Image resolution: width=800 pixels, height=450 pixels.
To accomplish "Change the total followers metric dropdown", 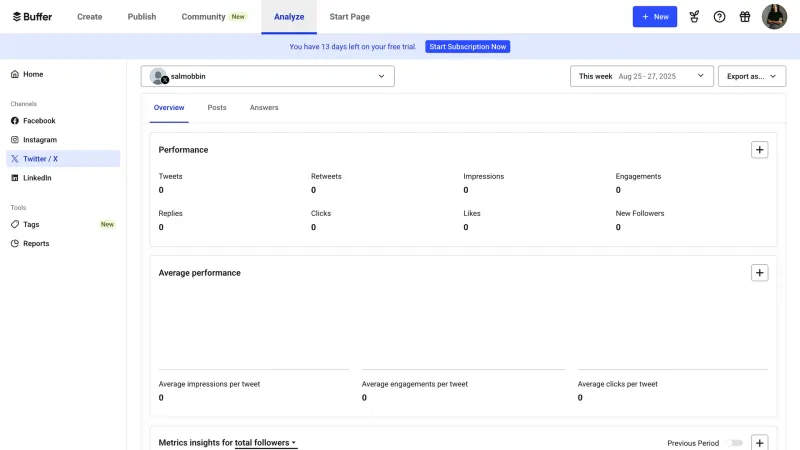I will click(x=265, y=443).
